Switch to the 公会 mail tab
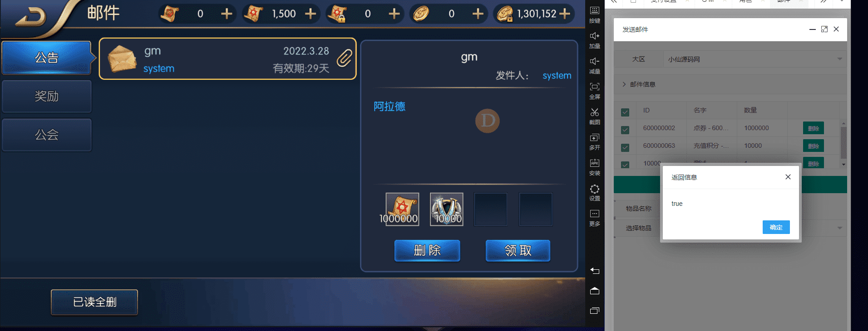The height and width of the screenshot is (331, 868). coord(47,135)
